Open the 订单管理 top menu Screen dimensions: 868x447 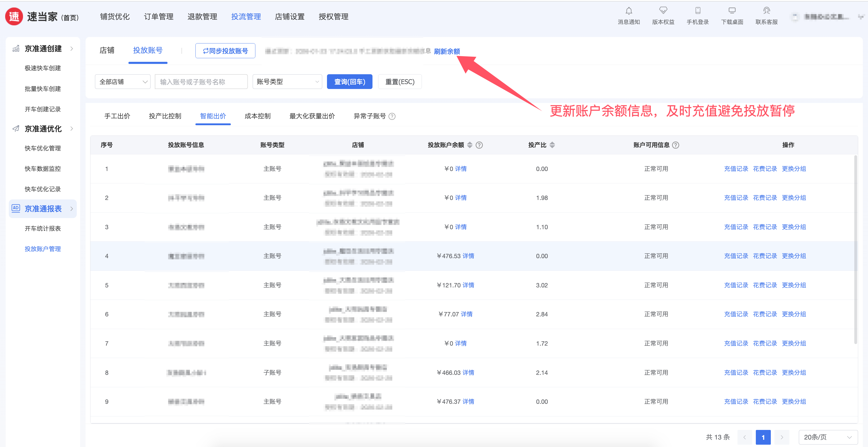[158, 17]
